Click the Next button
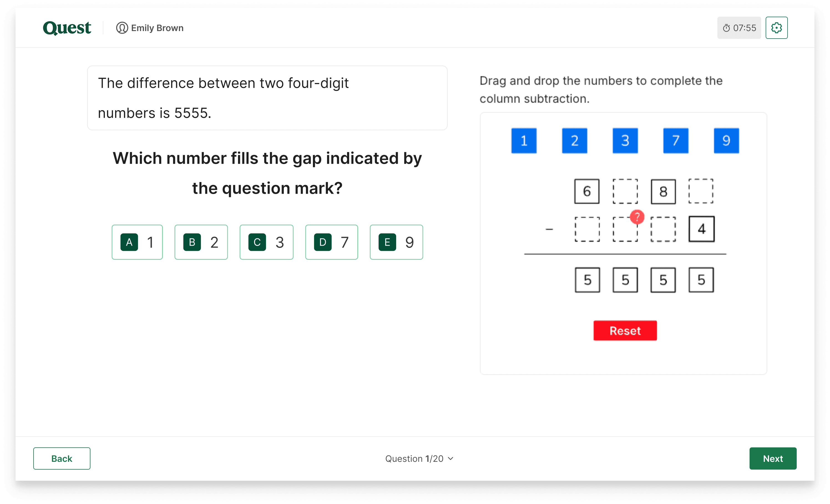830x504 pixels. click(773, 458)
